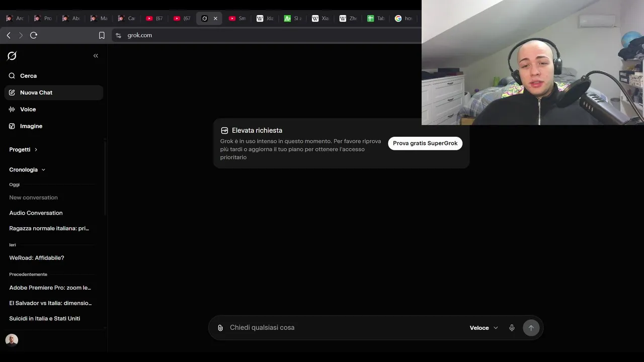Viewport: 644px width, 362px height.
Task: Expand the Progetti section
Action: [24, 150]
